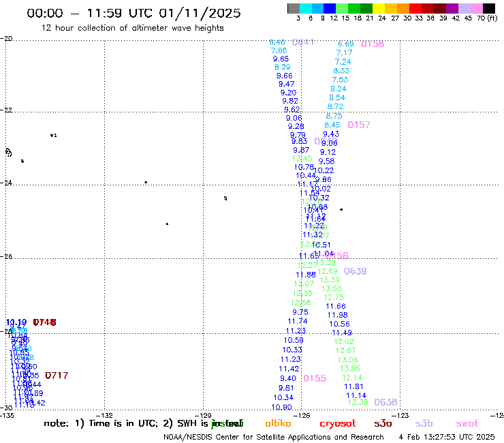The image size is (504, 443).
Task: Click the wave height value 11.88
Action: (x=306, y=275)
